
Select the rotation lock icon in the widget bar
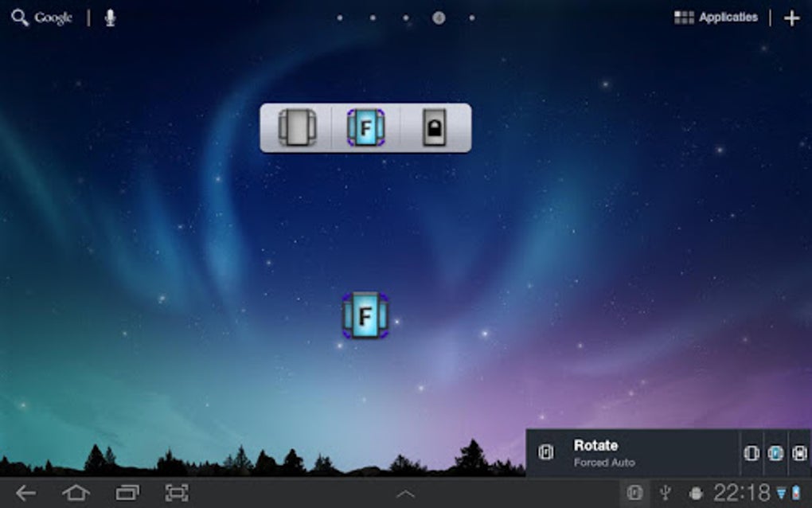pyautogui.click(x=434, y=126)
